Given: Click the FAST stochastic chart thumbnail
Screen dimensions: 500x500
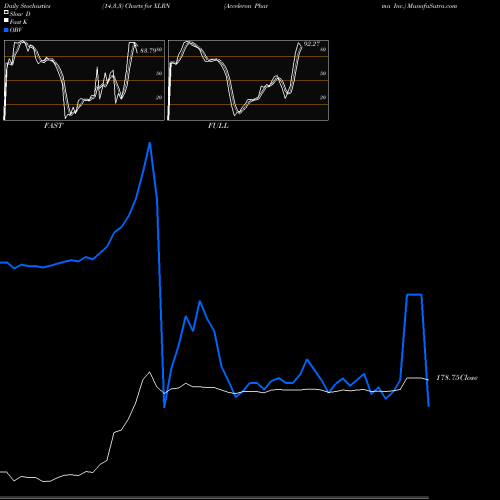Looking at the screenshot, I should point(84,80).
